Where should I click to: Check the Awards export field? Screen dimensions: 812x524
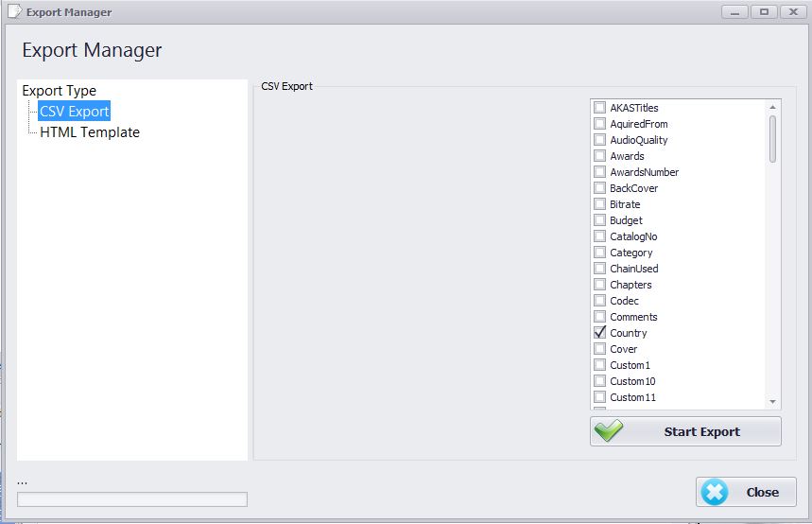(599, 156)
